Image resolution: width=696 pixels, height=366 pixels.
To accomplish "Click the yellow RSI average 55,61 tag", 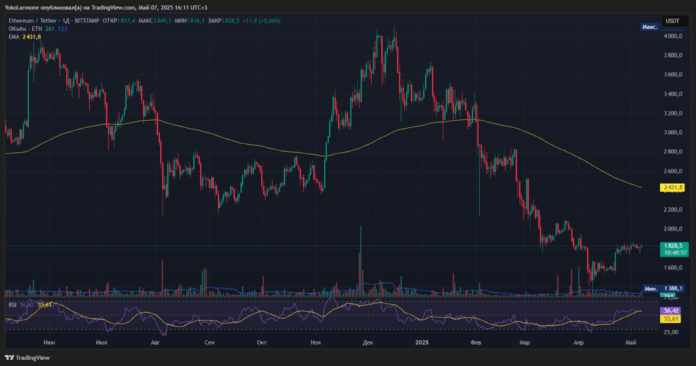I will 670,319.
